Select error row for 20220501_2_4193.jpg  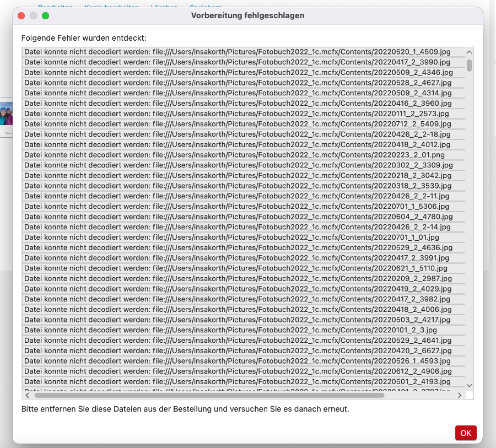(x=244, y=381)
